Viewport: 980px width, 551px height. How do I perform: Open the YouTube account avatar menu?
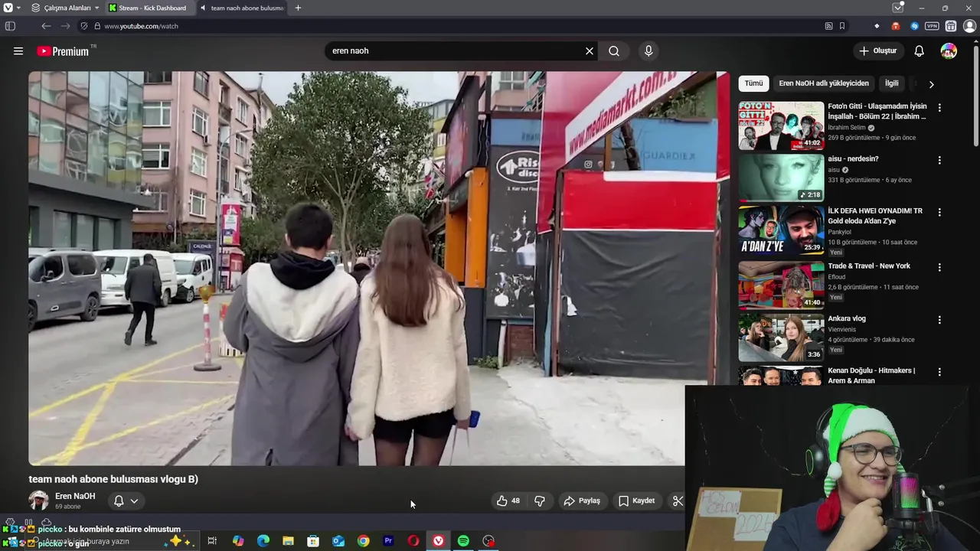click(x=949, y=51)
